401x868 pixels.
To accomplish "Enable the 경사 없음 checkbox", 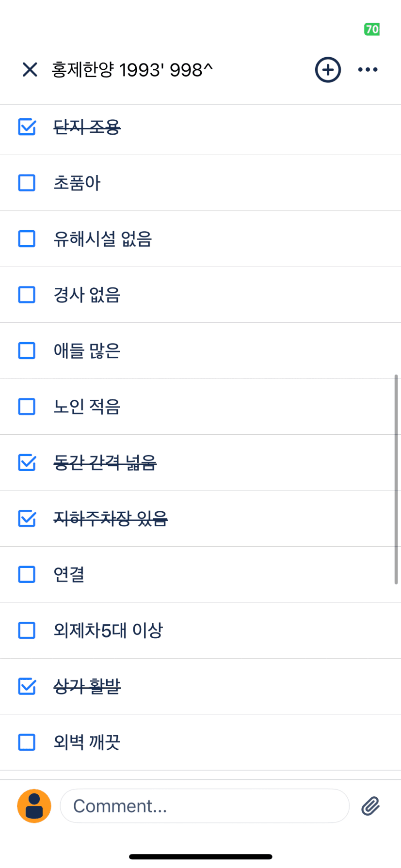I will coord(27,295).
